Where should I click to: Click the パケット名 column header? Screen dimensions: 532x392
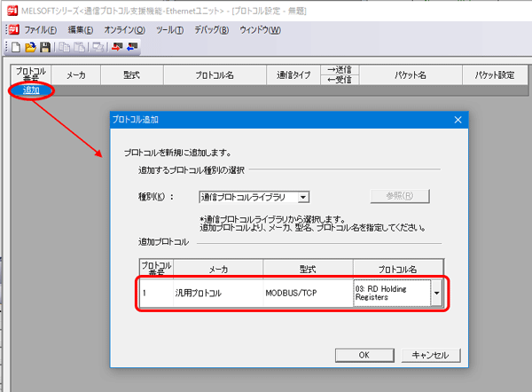[x=411, y=75]
